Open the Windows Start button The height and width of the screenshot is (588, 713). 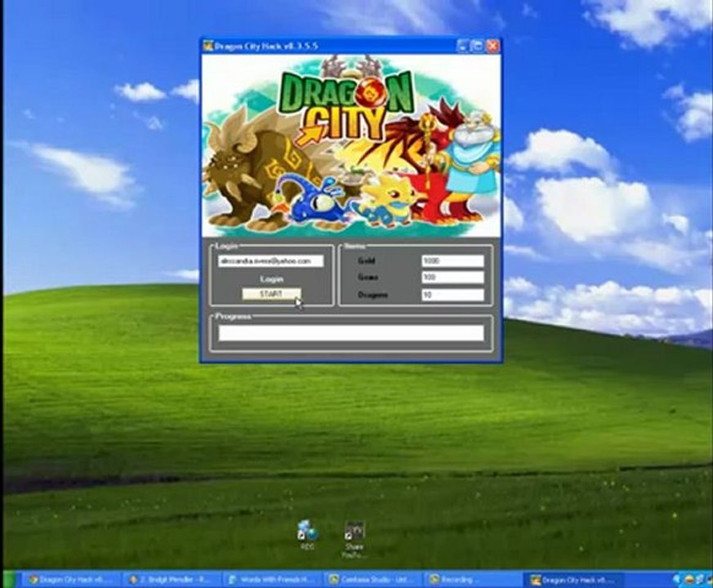pos(9,579)
